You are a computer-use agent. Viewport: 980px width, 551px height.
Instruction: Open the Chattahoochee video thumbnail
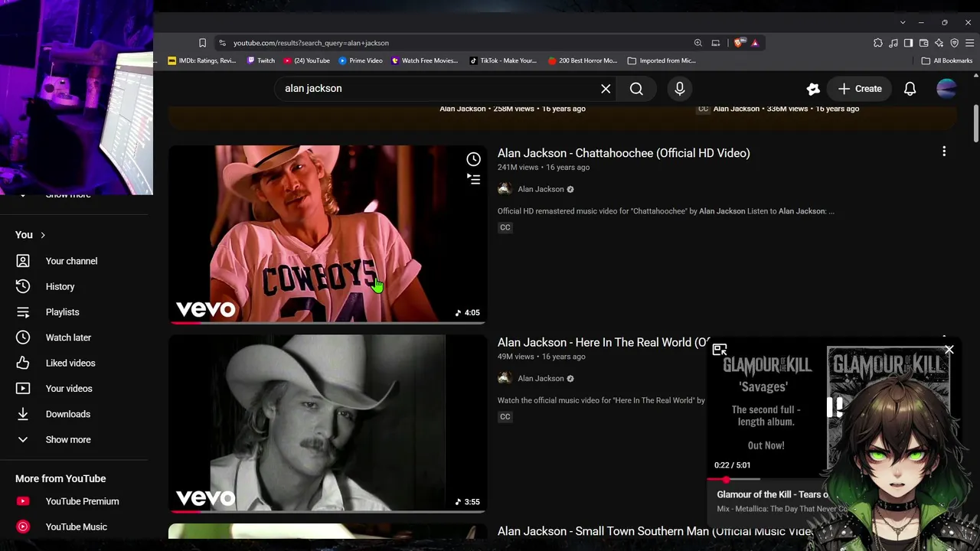[327, 234]
